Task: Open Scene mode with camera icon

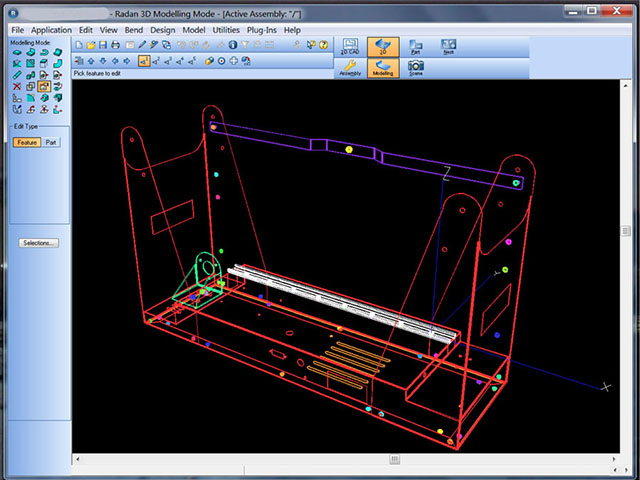Action: click(416, 68)
